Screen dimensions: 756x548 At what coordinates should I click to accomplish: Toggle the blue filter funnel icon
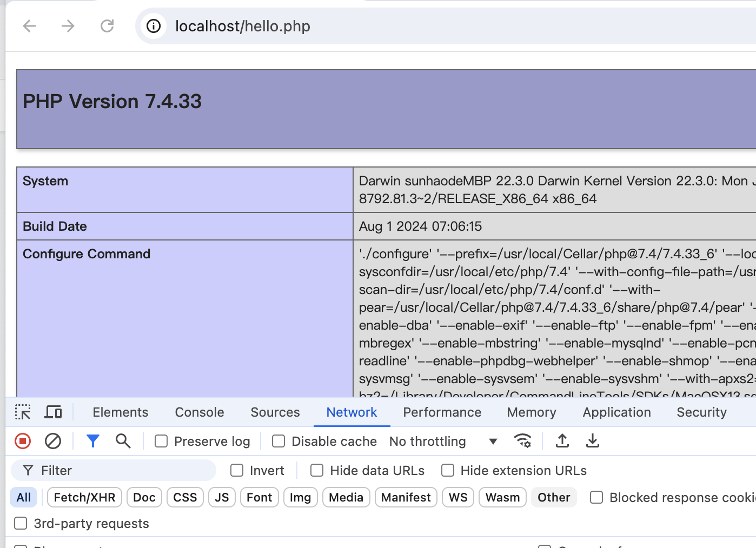(x=93, y=442)
